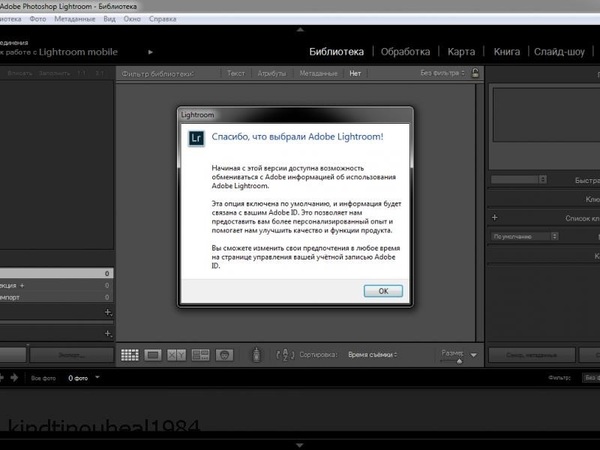Switch to Loupe view

(x=153, y=355)
